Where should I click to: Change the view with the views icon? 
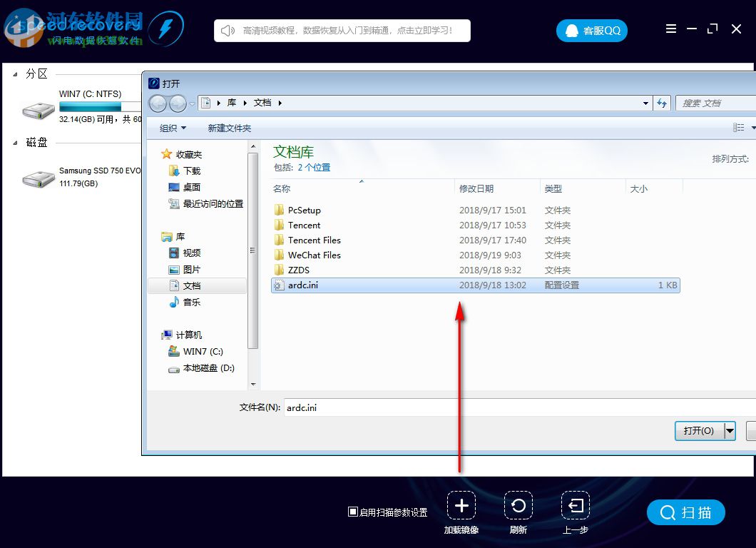click(x=738, y=127)
